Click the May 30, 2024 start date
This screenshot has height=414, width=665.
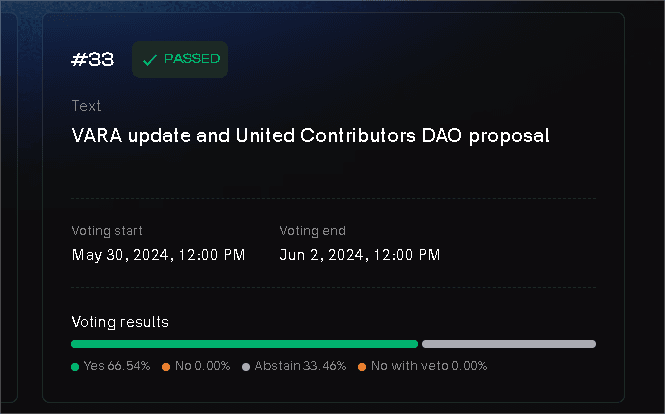pos(158,255)
